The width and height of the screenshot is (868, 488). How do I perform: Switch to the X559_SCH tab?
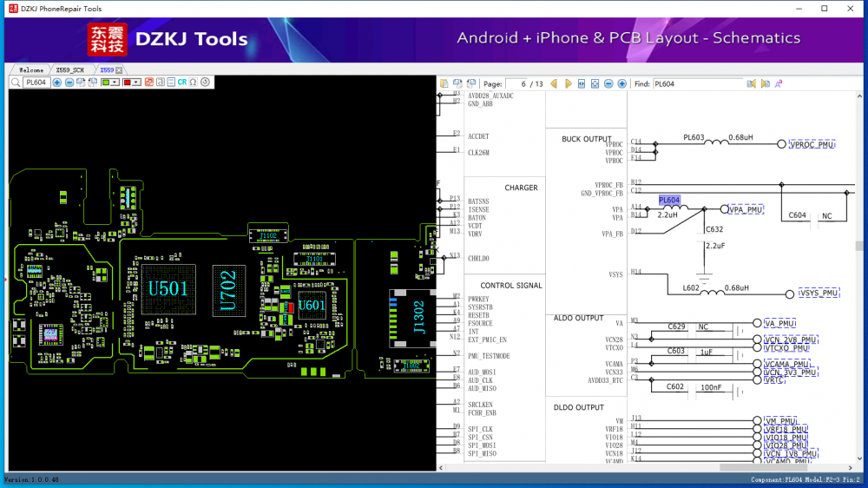pos(69,69)
